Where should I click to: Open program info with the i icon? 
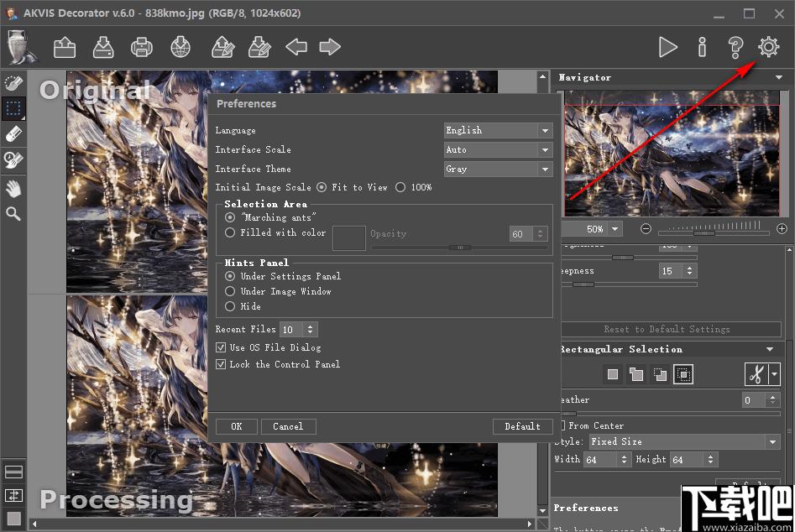click(x=702, y=48)
